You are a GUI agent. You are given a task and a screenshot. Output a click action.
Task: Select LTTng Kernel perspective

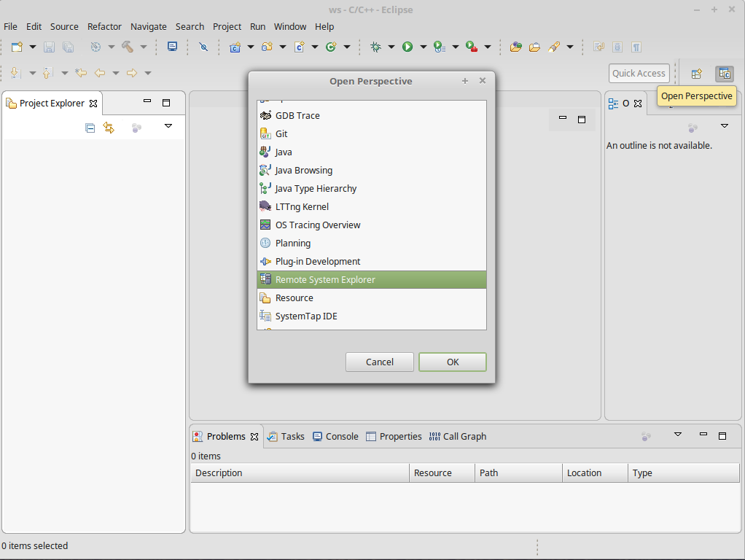tap(372, 207)
